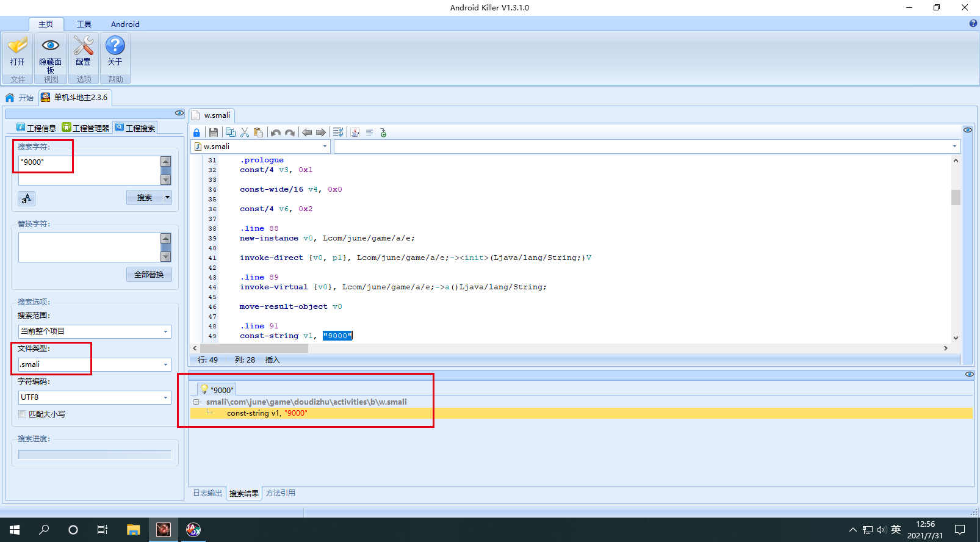Open 工程搜索 tab
Viewport: 980px width, 542px height.
pos(135,128)
